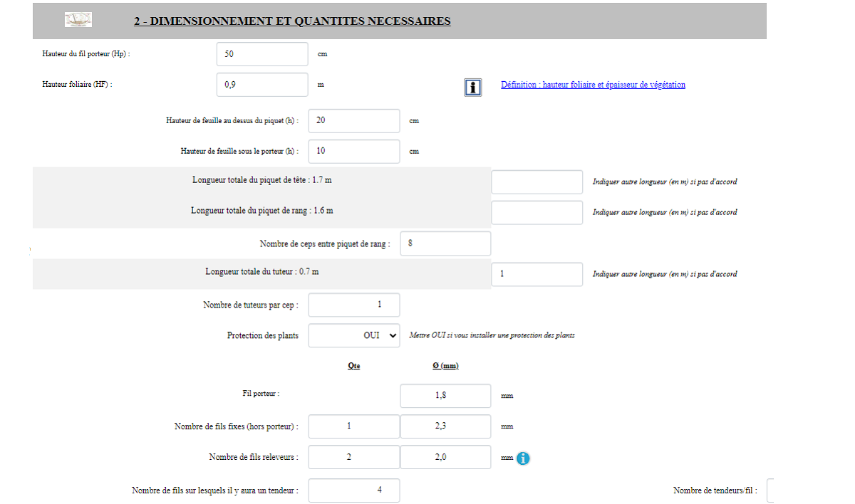Click the blue info icon next to fils releveurs
The image size is (855, 504).
[523, 458]
